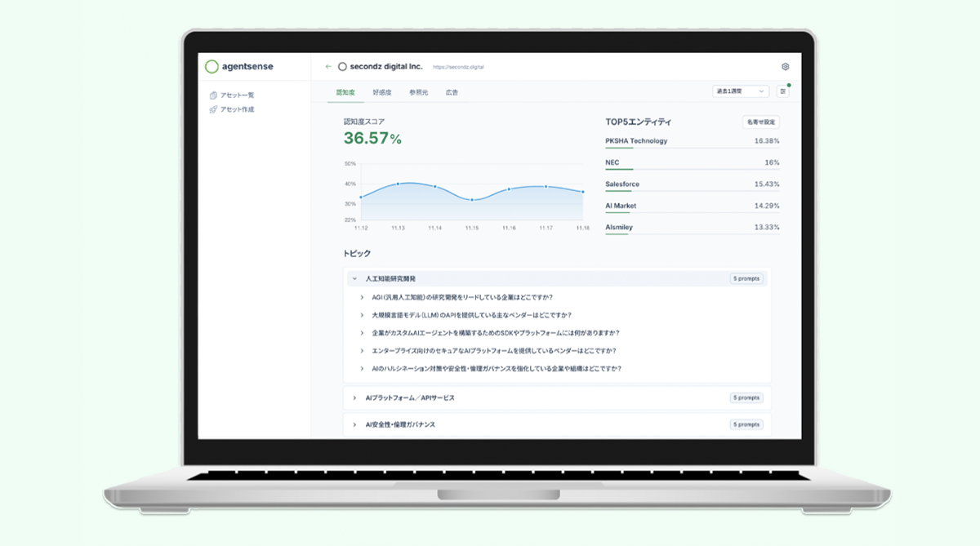The height and width of the screenshot is (546, 980).
Task: Click the secondz digital Inc. title
Action: click(x=386, y=67)
